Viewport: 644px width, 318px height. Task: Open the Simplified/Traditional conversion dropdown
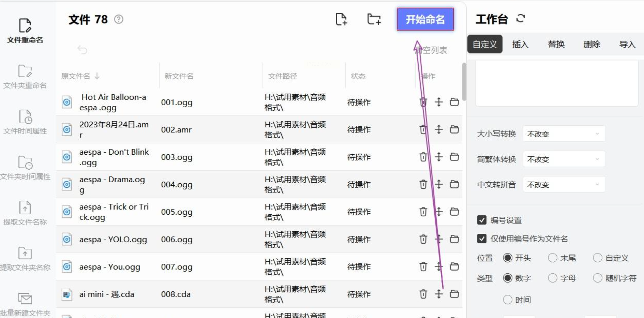(564, 159)
